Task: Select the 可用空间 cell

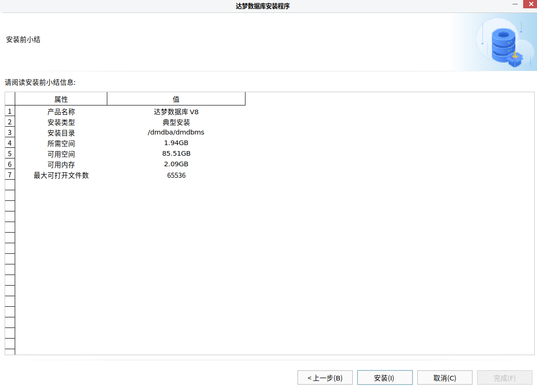Action: pyautogui.click(x=61, y=154)
